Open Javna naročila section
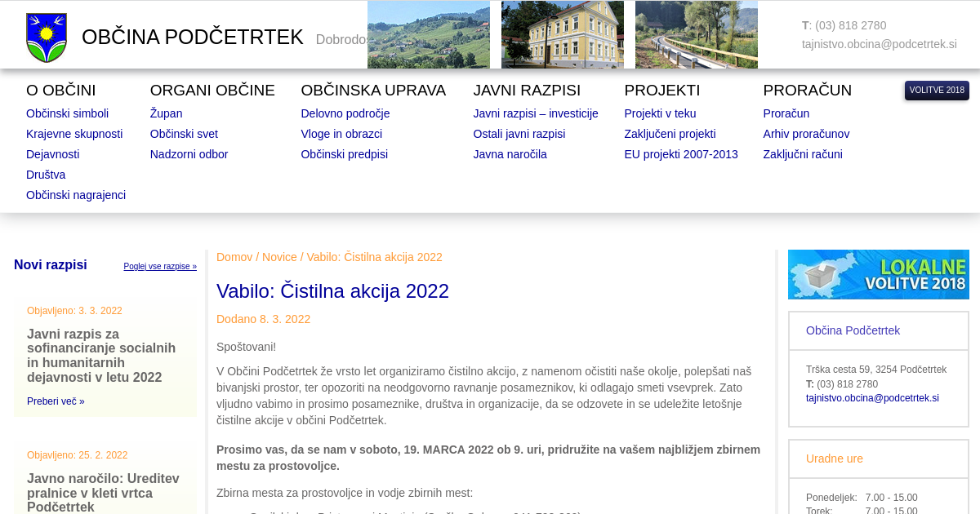 (510, 154)
